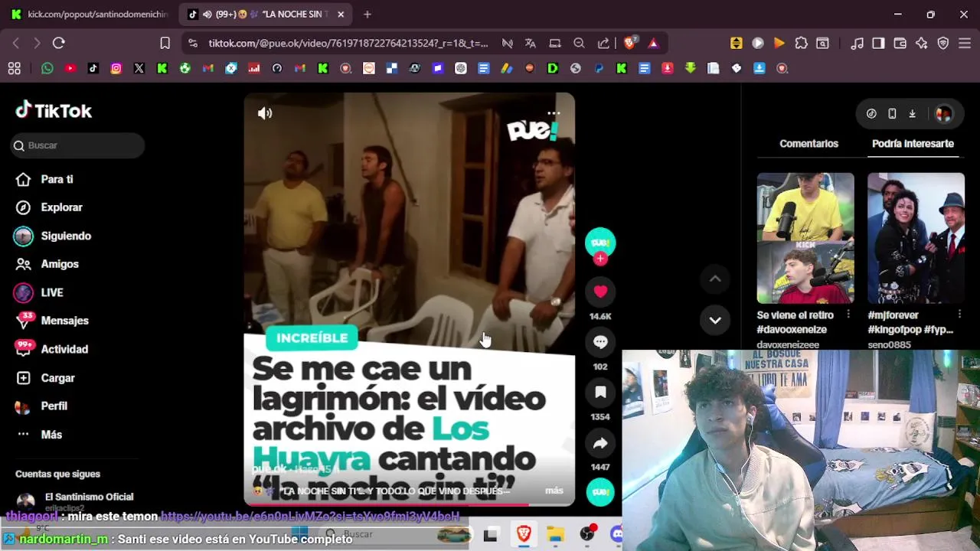Open File Explorer from the taskbar
The height and width of the screenshot is (551, 980).
(555, 534)
